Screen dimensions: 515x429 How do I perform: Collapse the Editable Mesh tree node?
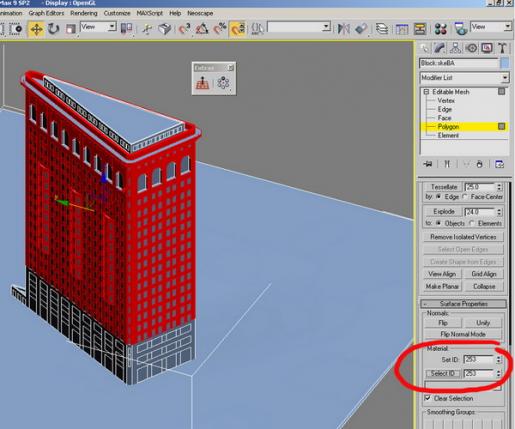(x=426, y=92)
